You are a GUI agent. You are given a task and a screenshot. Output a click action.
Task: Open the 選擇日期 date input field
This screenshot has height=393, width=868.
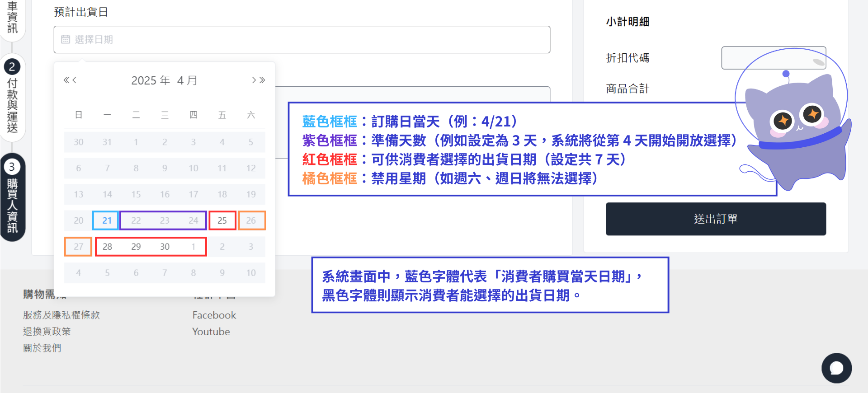click(302, 40)
